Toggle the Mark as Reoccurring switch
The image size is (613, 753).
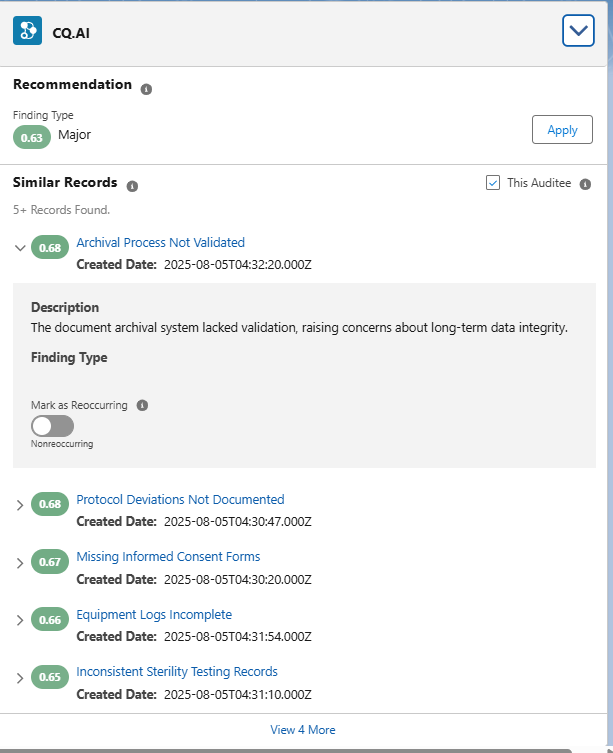pyautogui.click(x=52, y=426)
